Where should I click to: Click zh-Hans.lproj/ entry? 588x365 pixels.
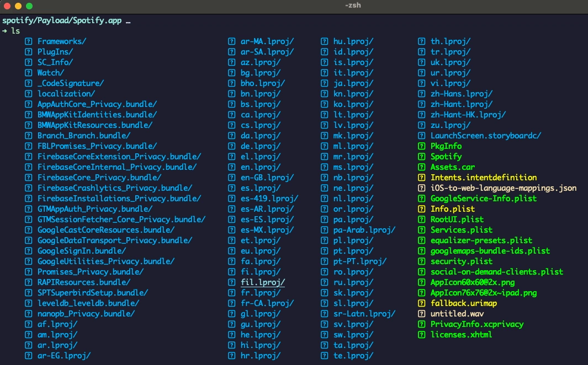click(462, 94)
